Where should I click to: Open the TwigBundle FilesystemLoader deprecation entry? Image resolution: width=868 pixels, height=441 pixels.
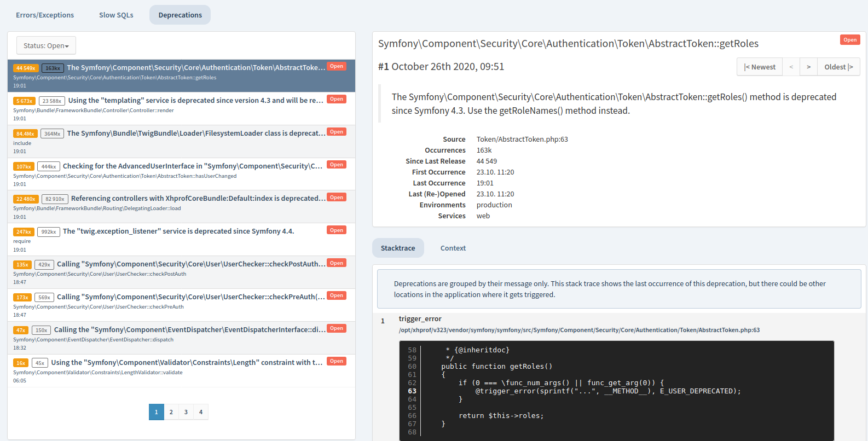click(181, 141)
